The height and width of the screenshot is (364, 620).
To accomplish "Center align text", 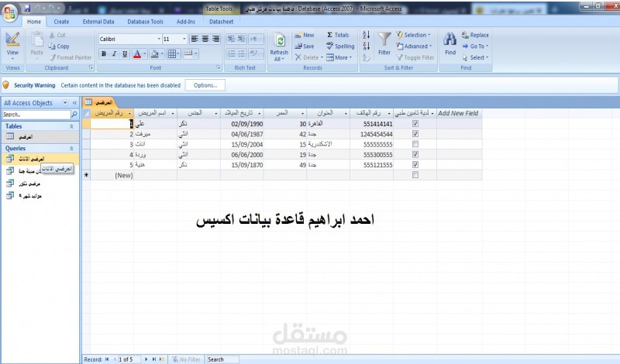I will pos(205,39).
